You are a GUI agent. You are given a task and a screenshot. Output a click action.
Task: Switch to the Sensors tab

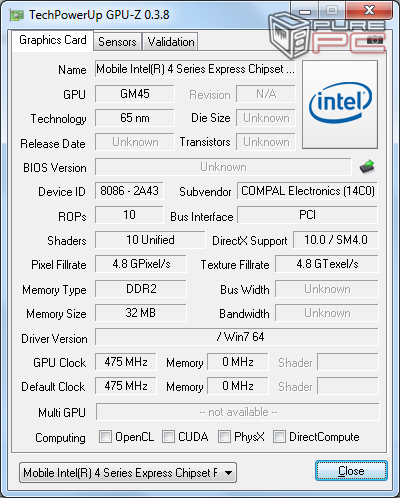click(117, 42)
